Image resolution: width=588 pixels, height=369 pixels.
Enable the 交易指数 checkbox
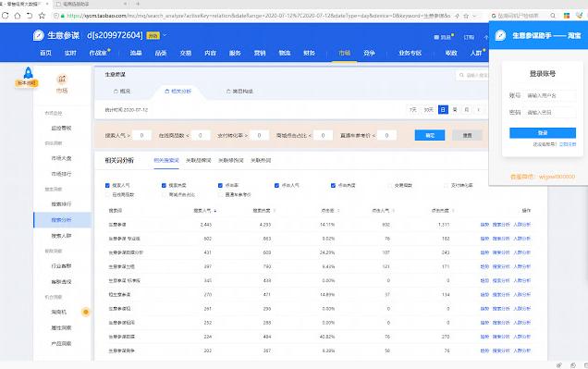click(x=389, y=185)
